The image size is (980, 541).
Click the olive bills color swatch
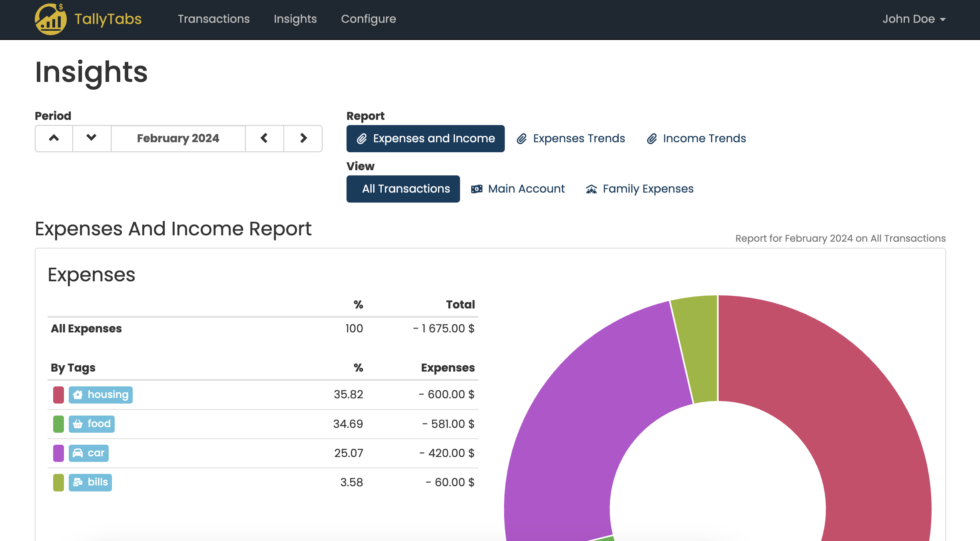58,482
